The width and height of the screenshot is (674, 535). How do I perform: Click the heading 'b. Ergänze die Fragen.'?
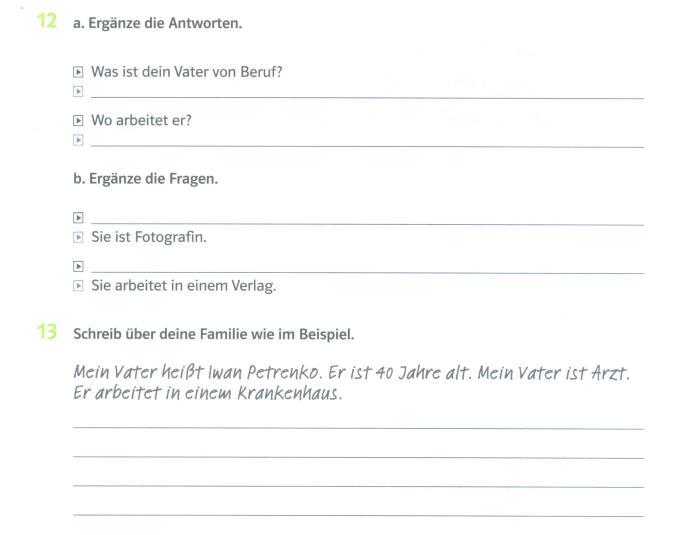146,179
